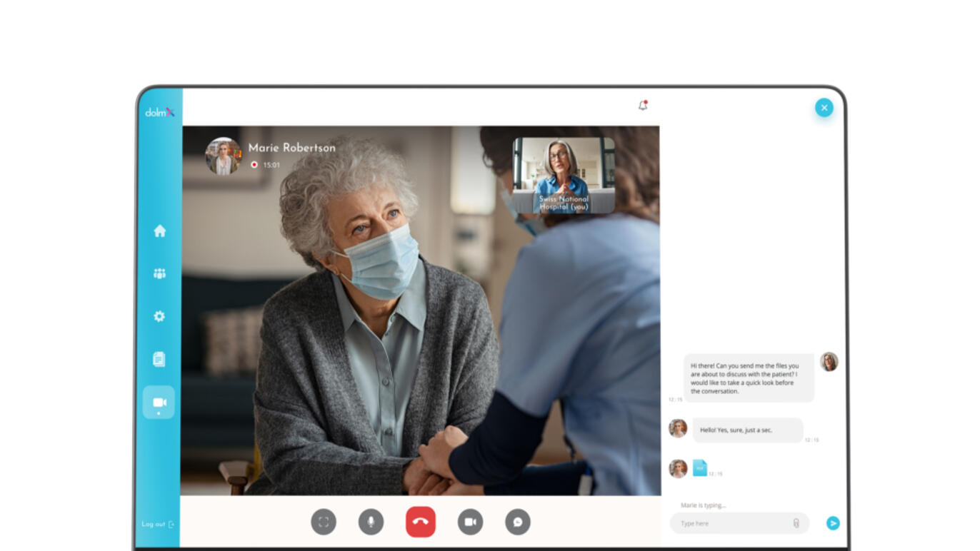Select the video call sidebar icon
Screen dimensions: 980x551
click(159, 403)
